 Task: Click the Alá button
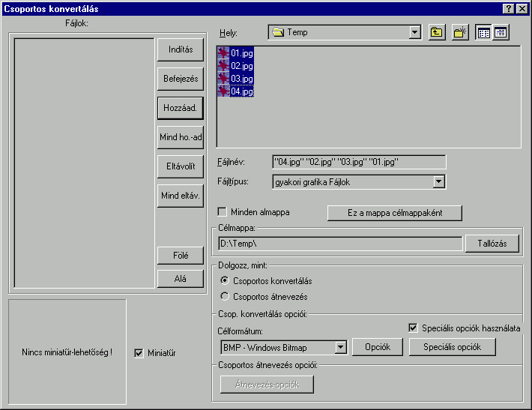tap(181, 279)
